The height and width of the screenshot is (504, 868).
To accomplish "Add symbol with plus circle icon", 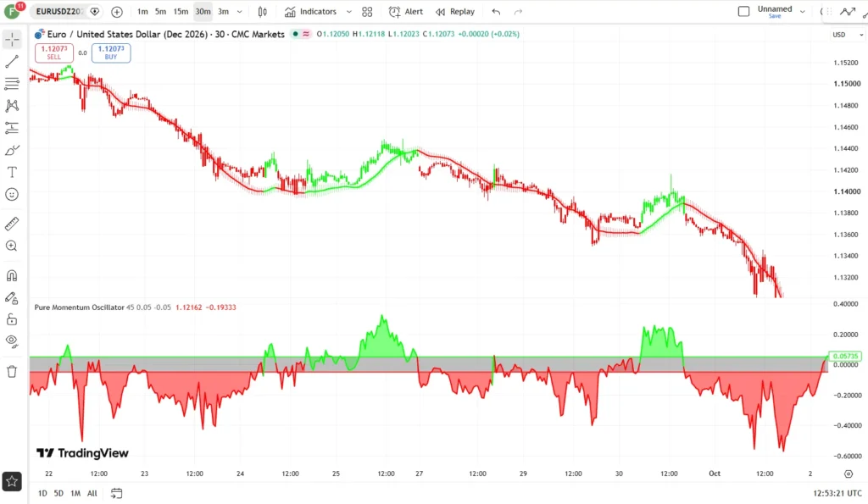I will click(x=117, y=11).
